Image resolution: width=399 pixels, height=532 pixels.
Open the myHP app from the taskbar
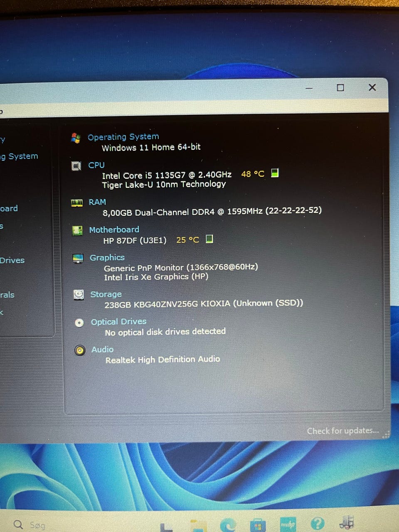coord(288,524)
